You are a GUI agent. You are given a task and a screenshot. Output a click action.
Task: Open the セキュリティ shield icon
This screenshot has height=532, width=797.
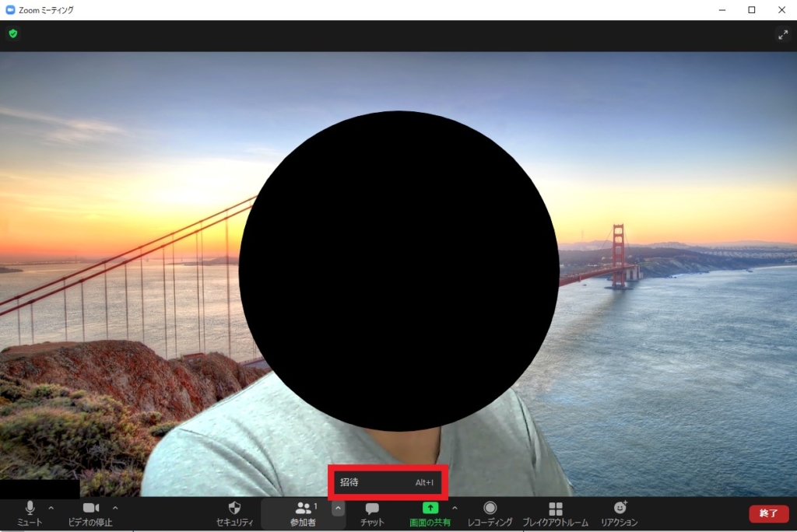click(x=234, y=513)
